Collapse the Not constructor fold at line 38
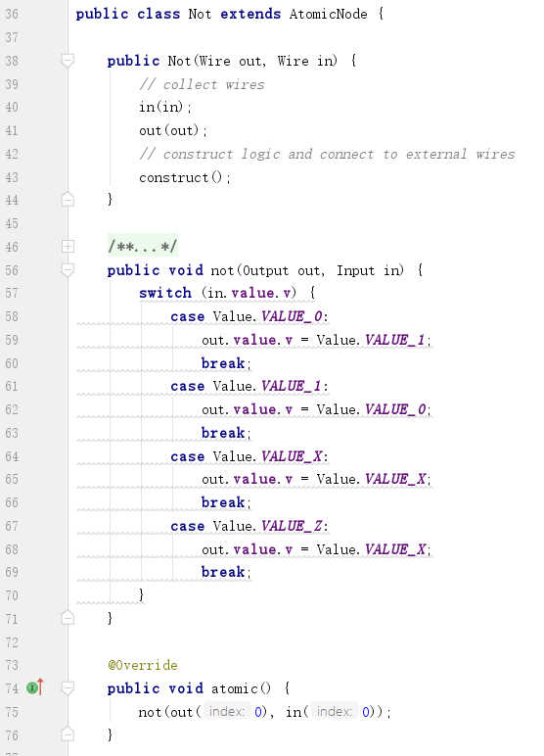Screen dimensions: 544x756 coord(68,61)
